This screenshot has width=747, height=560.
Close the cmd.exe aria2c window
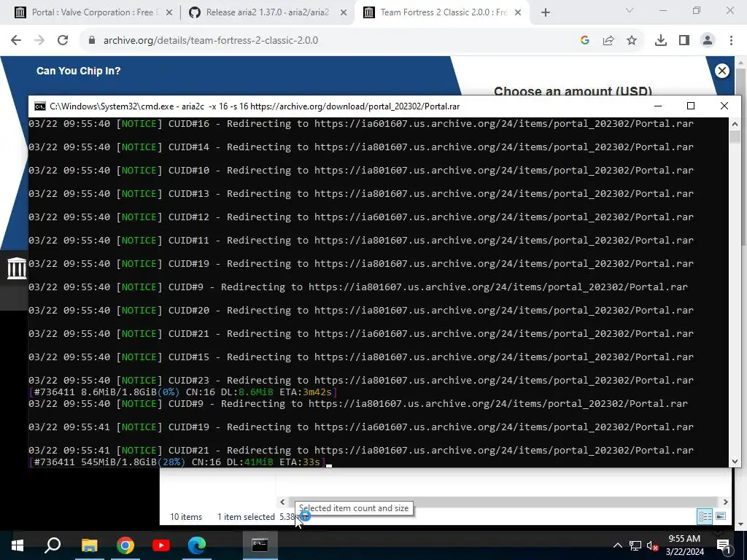724,106
